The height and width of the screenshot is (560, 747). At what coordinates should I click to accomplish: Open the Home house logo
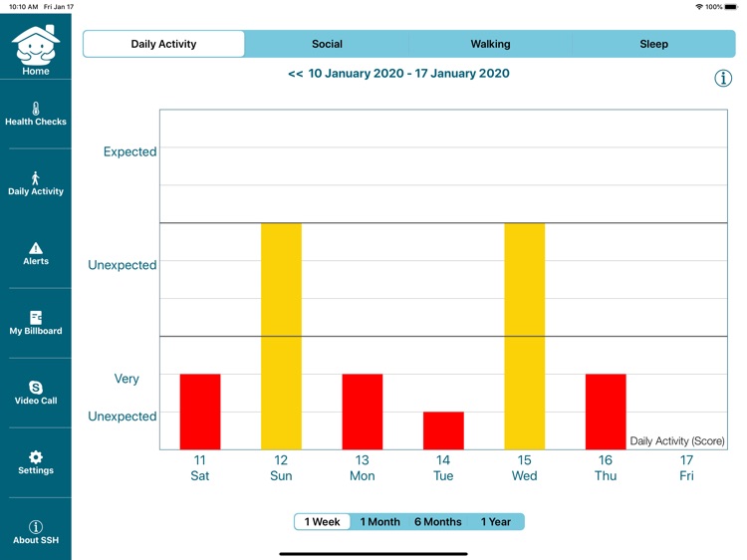click(35, 45)
